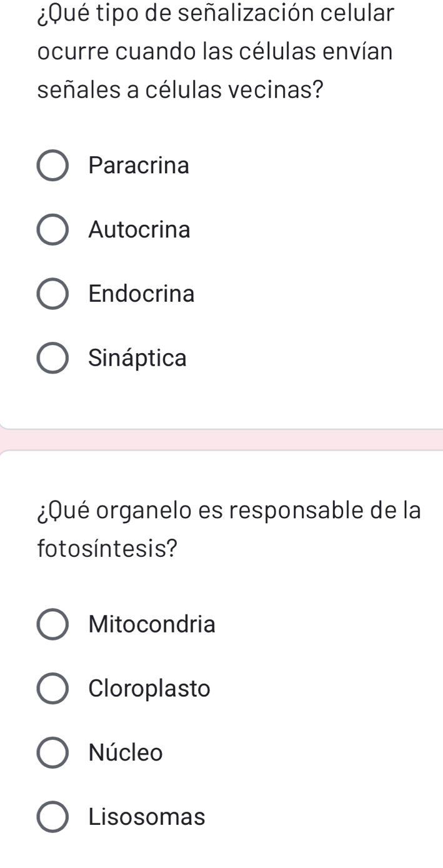The image size is (443, 868).
Task: Click the "Mitocondria" answer label text
Action: click(x=152, y=624)
